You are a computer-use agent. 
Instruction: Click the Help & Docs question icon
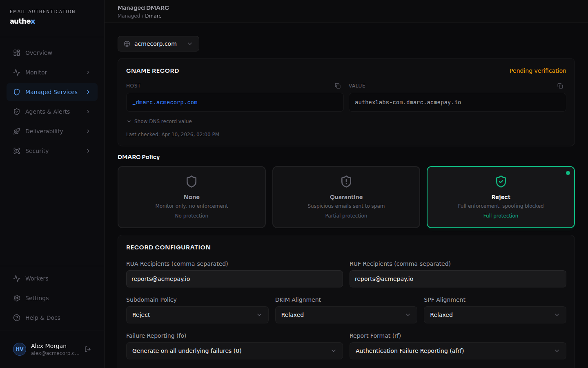point(17,318)
